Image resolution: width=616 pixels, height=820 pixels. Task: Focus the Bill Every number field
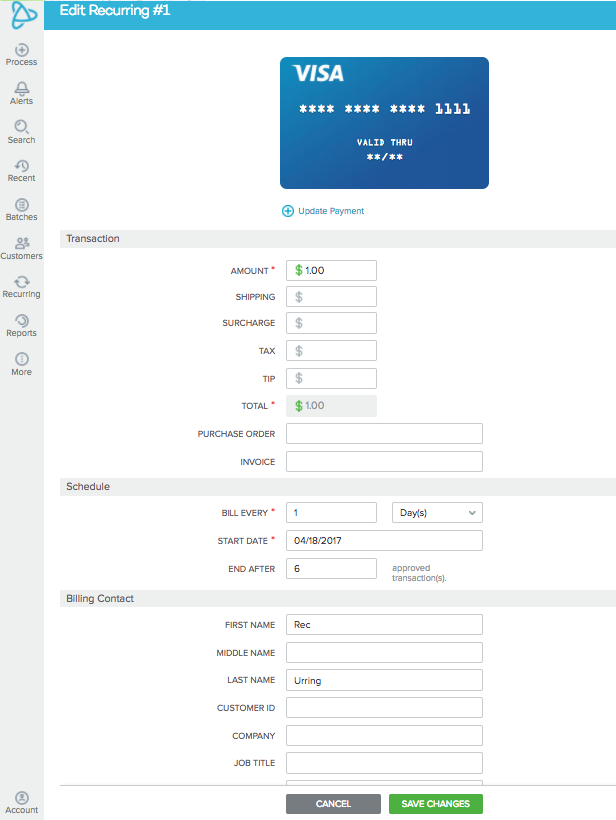tap(331, 512)
